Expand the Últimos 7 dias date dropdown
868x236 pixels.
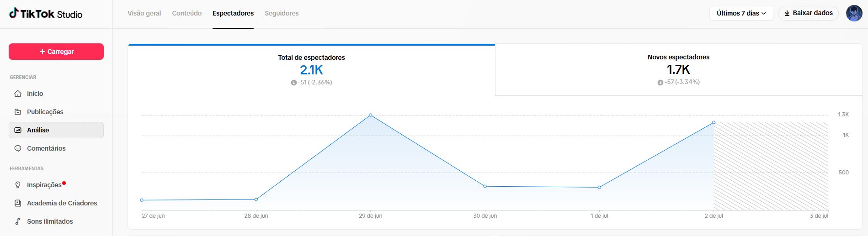click(741, 13)
